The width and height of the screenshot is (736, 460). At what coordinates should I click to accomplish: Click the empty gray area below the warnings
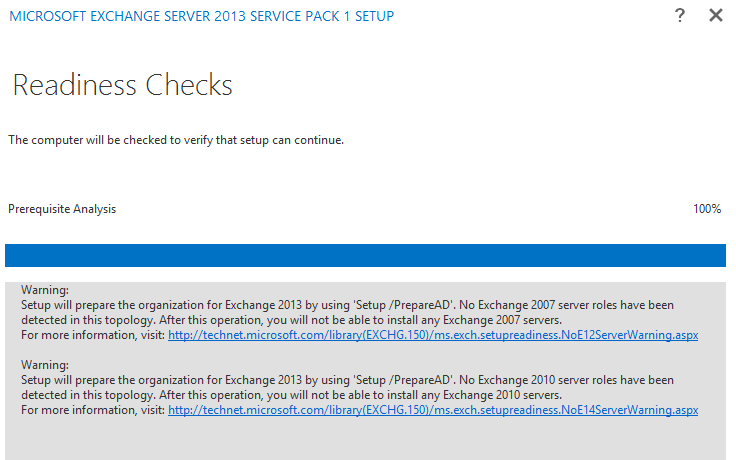[x=365, y=439]
